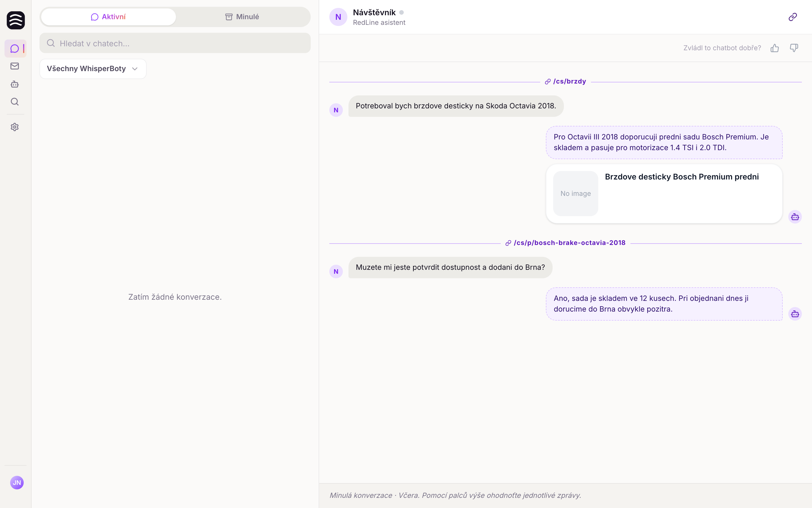
Task: Open Brzdove desticky Bosch Premium predni card
Action: coord(664,194)
